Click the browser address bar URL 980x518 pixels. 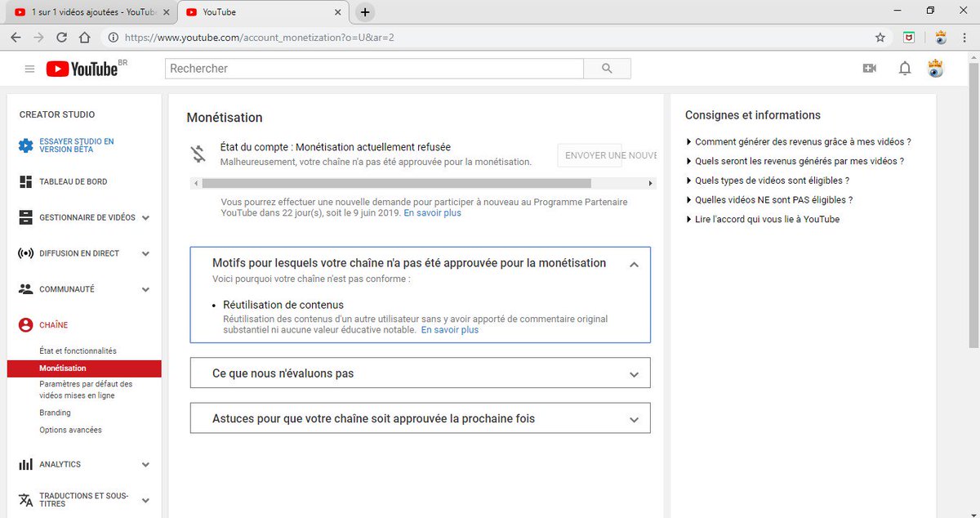260,38
